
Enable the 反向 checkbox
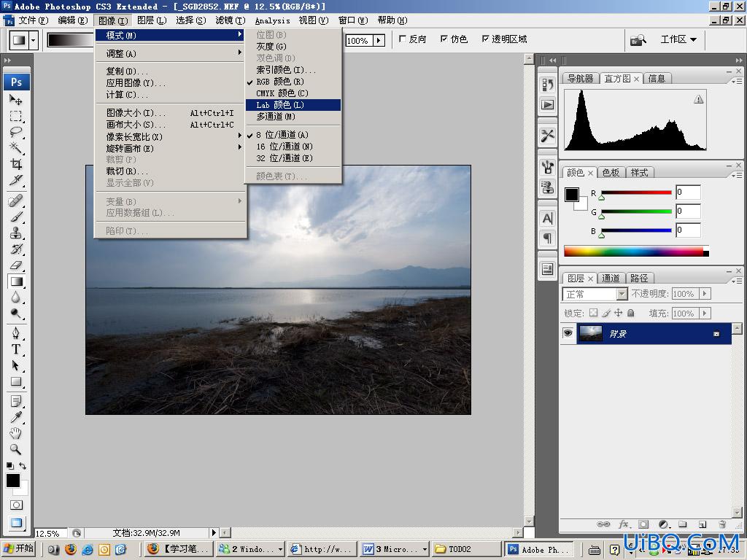[x=403, y=39]
